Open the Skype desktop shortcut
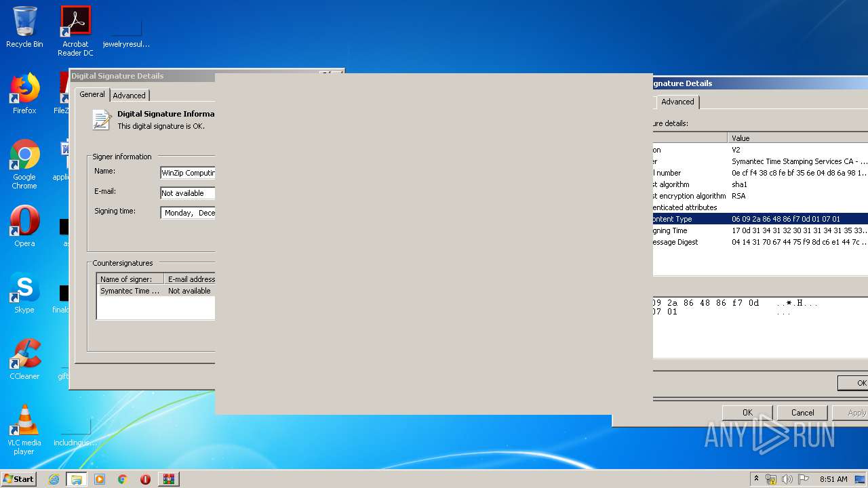This screenshot has width=868, height=488. coord(24,293)
